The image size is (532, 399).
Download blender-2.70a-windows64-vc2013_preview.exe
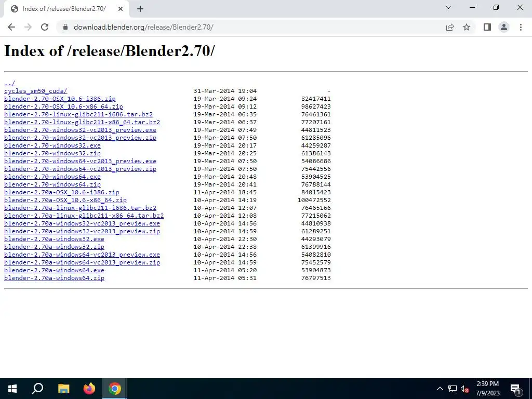(82, 255)
